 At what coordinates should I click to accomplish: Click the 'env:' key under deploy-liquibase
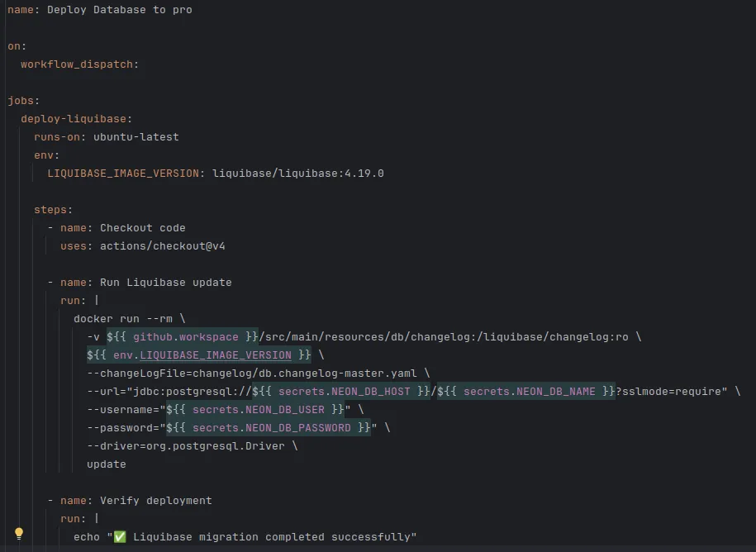point(46,155)
